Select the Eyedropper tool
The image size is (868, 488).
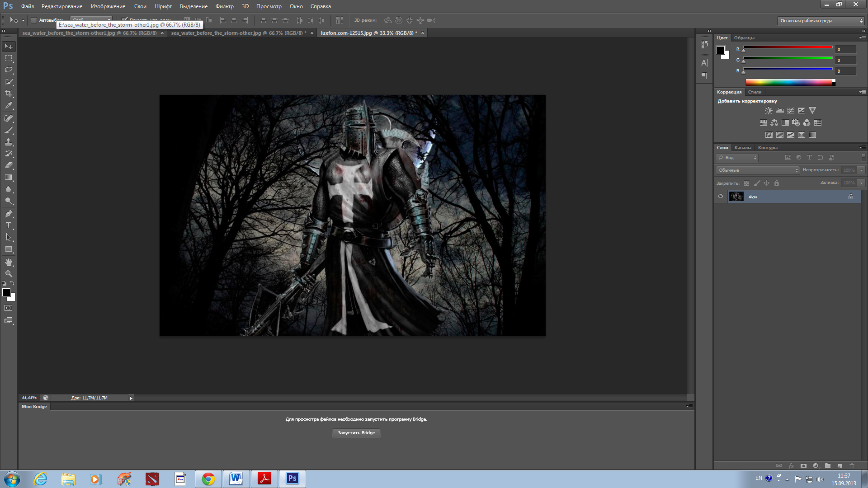[x=9, y=106]
